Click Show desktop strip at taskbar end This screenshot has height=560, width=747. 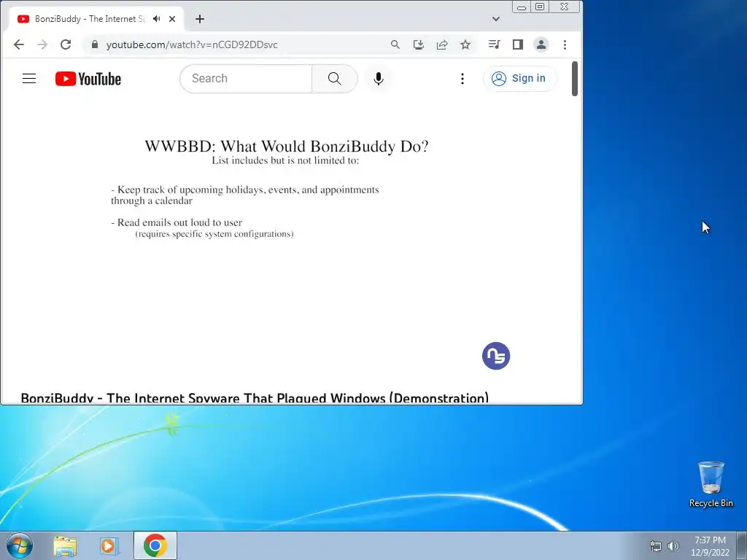pos(742,545)
